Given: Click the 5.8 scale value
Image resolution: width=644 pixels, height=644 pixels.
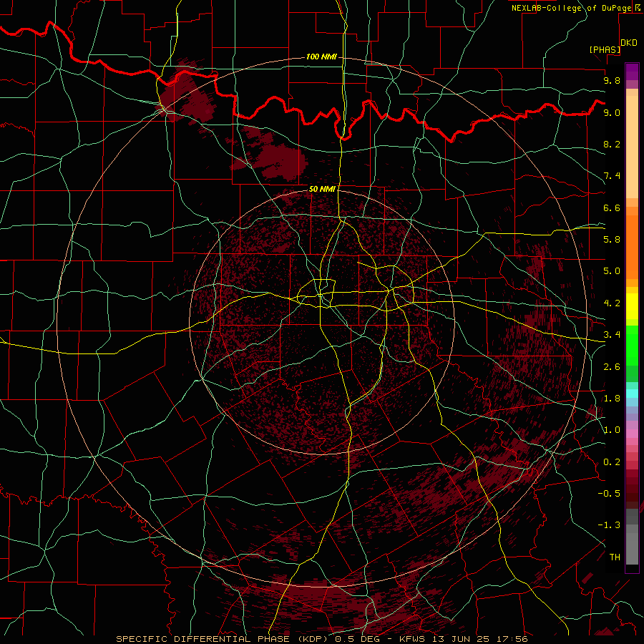Looking at the screenshot, I should click(x=612, y=240).
